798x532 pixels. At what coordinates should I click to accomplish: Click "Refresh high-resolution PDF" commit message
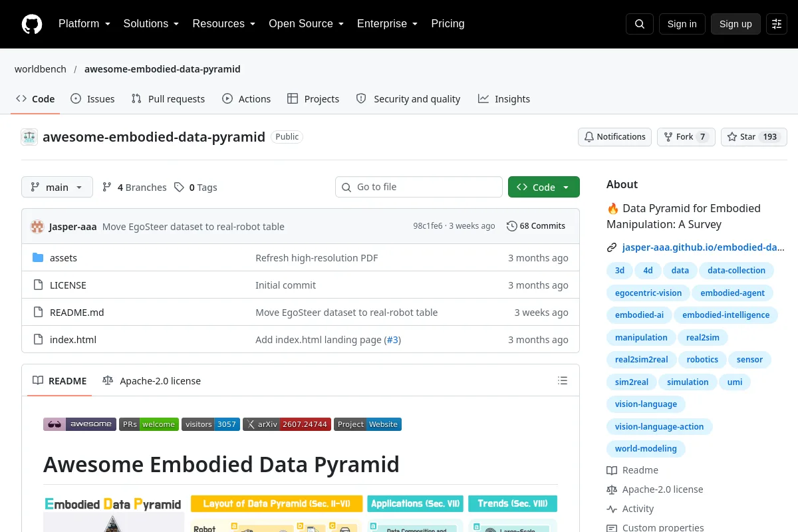(317, 258)
